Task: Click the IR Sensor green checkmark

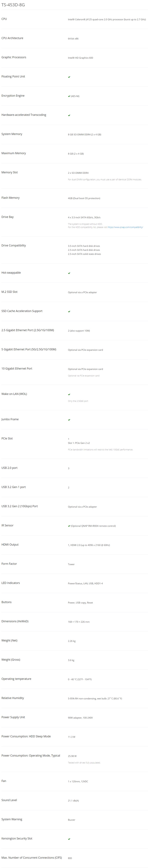Action: (x=69, y=526)
